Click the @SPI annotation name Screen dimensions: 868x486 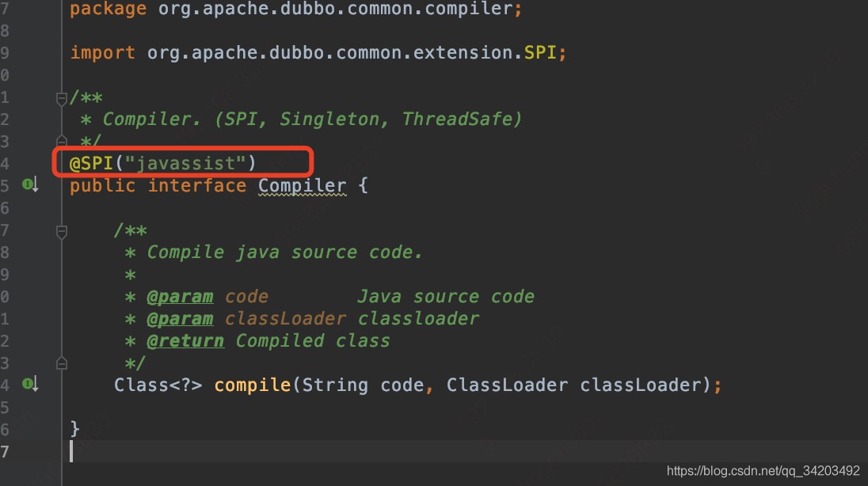(x=91, y=163)
